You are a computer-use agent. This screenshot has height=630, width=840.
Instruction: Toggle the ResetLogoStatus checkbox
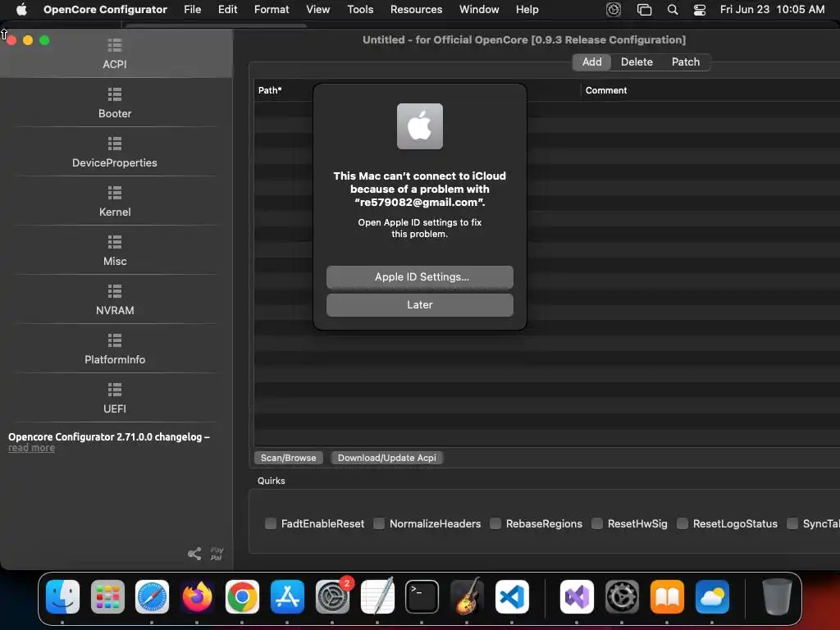pos(682,523)
